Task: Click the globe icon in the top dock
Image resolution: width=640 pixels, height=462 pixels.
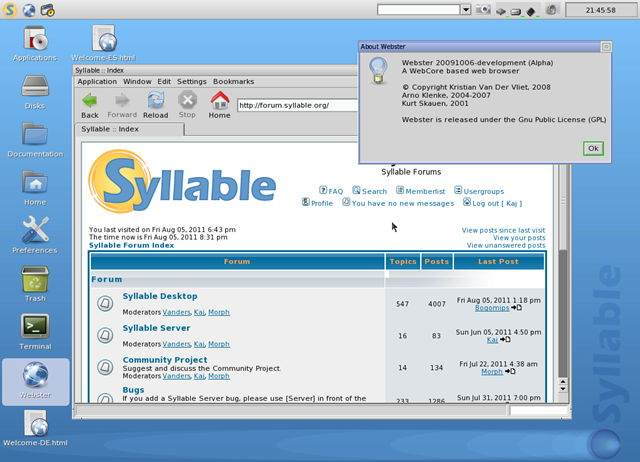Action: [29, 10]
